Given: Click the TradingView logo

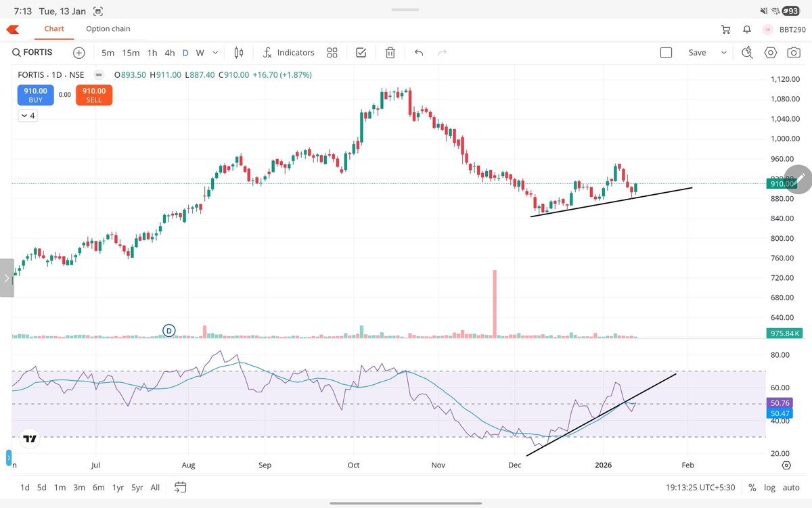Looking at the screenshot, I should pos(30,439).
